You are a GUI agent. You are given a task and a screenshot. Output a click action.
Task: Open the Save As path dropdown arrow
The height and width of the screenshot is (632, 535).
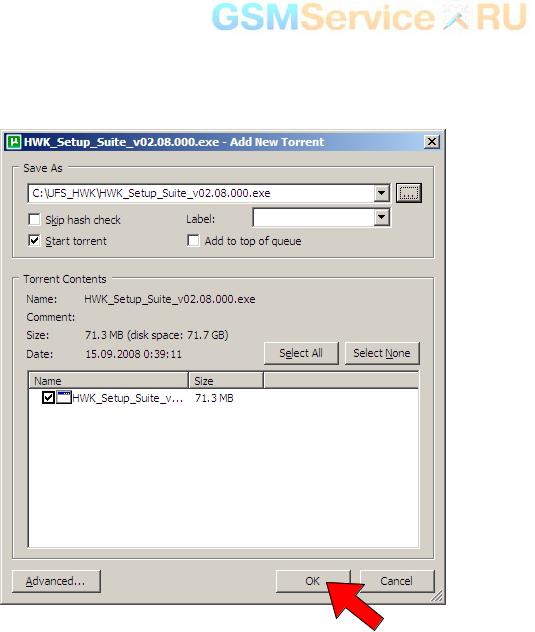tap(381, 193)
